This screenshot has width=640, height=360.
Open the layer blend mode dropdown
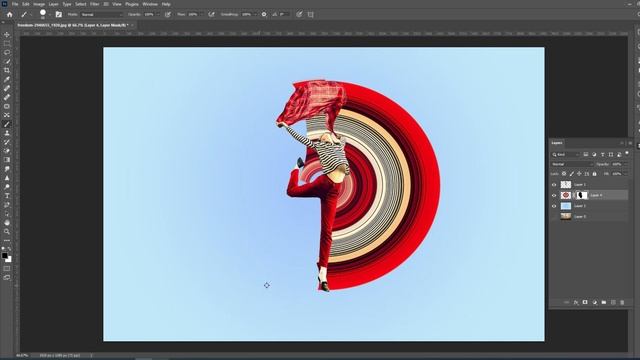(572, 164)
